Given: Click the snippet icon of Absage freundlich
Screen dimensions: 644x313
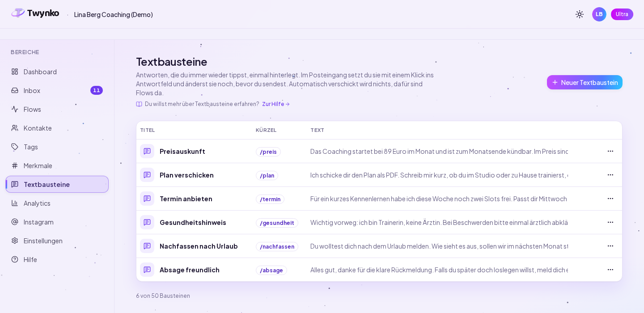Looking at the screenshot, I should 147,270.
